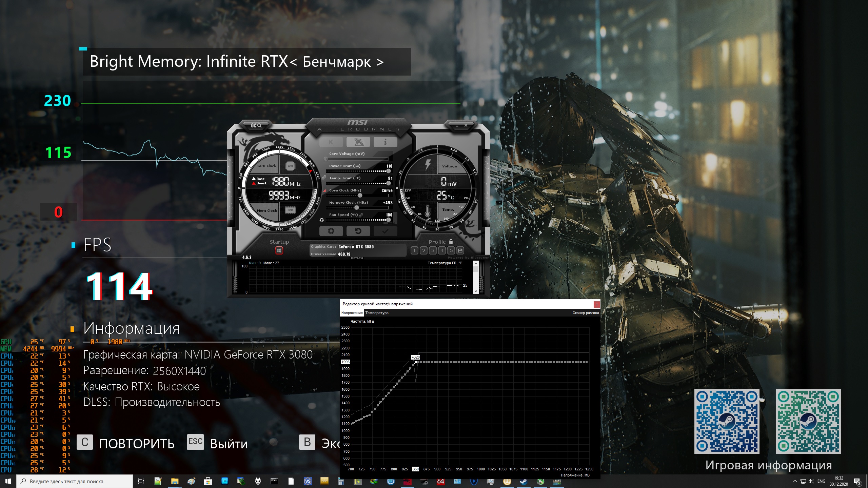The height and width of the screenshot is (488, 868).
Task: Click monitoring graph scroll down arrow
Action: [476, 291]
